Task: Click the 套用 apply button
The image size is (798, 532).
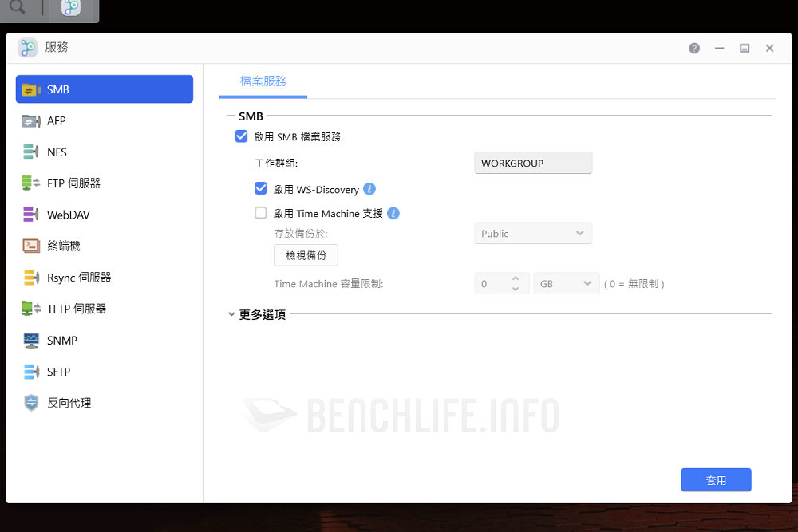Action: click(x=716, y=480)
